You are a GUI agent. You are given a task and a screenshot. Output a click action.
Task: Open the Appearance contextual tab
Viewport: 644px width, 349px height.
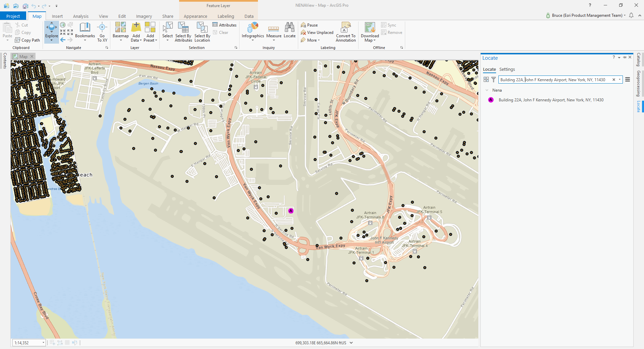click(196, 16)
